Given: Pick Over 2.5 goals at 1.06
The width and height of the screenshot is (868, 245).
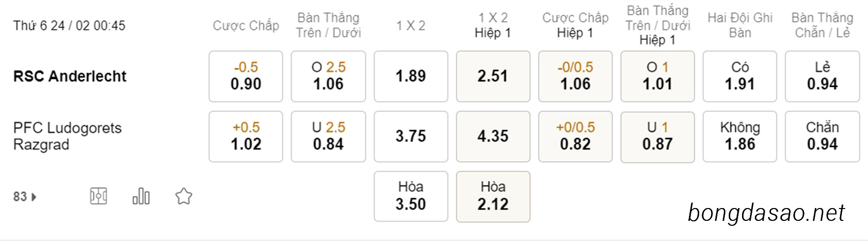Looking at the screenshot, I should pos(328,76).
